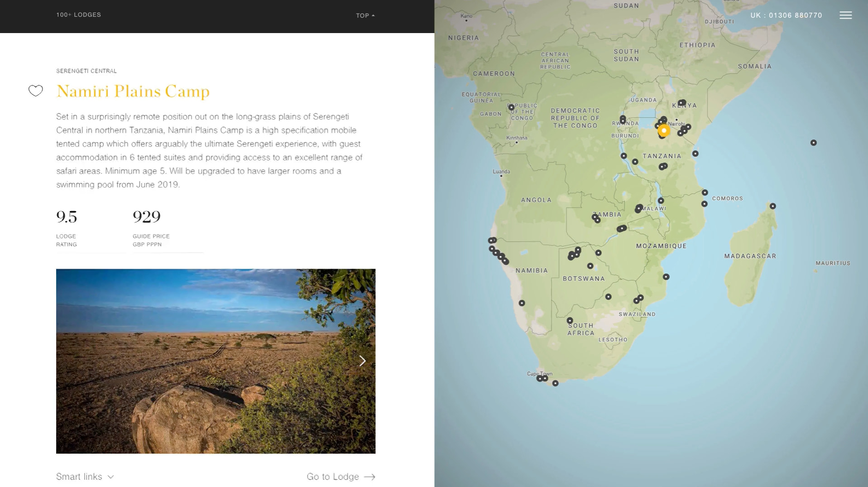
Task: Click the LODGE RATING label
Action: tap(67, 240)
